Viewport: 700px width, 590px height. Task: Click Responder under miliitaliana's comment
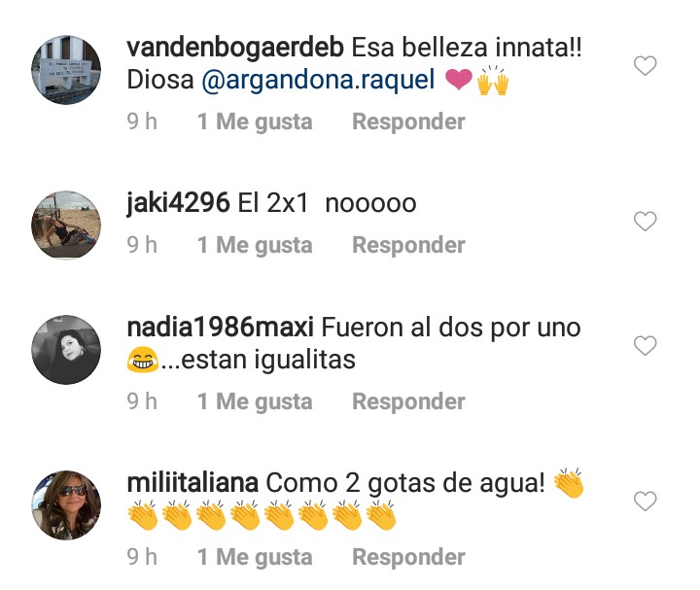pyautogui.click(x=408, y=557)
